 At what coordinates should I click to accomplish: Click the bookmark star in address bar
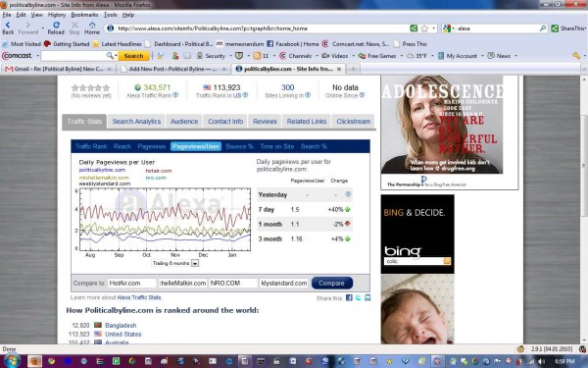coord(424,28)
